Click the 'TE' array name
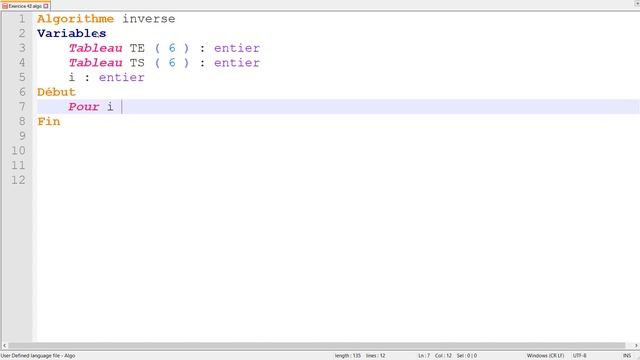This screenshot has width=640, height=360. 138,48
